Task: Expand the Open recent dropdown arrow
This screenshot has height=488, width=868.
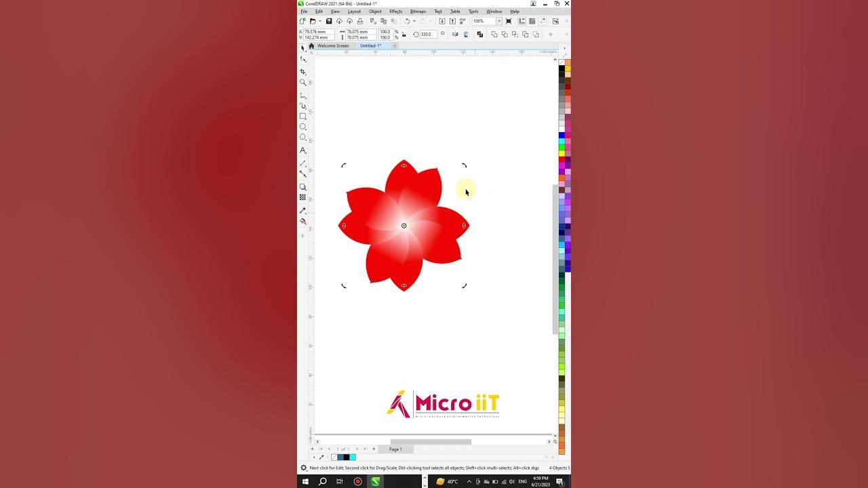Action: pyautogui.click(x=320, y=21)
